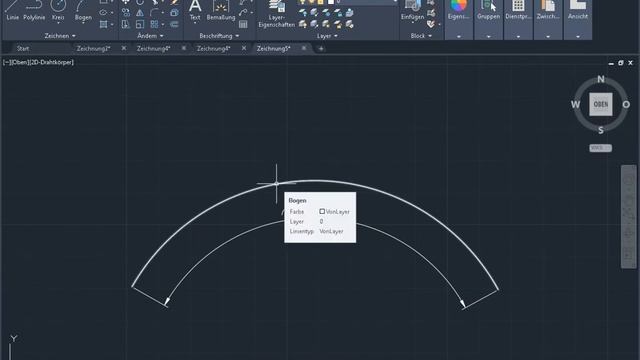The width and height of the screenshot is (640, 360).
Task: Close the Zeichnung2* tab
Action: coord(124,48)
